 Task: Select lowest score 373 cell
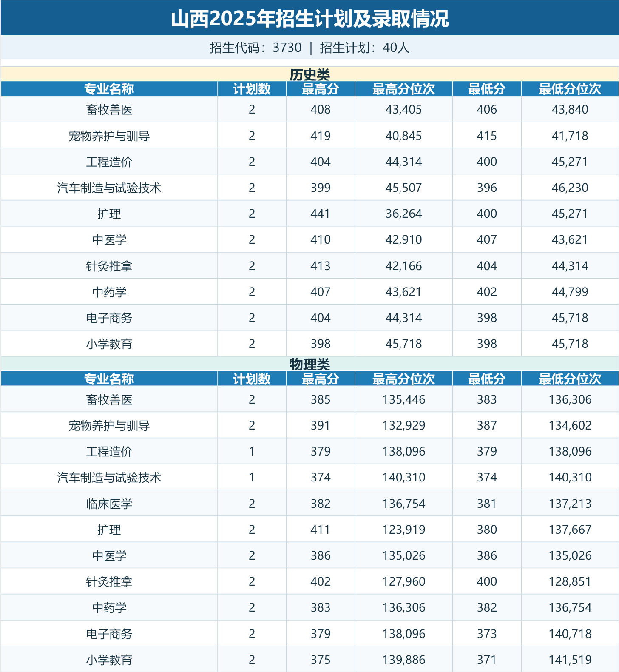pyautogui.click(x=487, y=634)
